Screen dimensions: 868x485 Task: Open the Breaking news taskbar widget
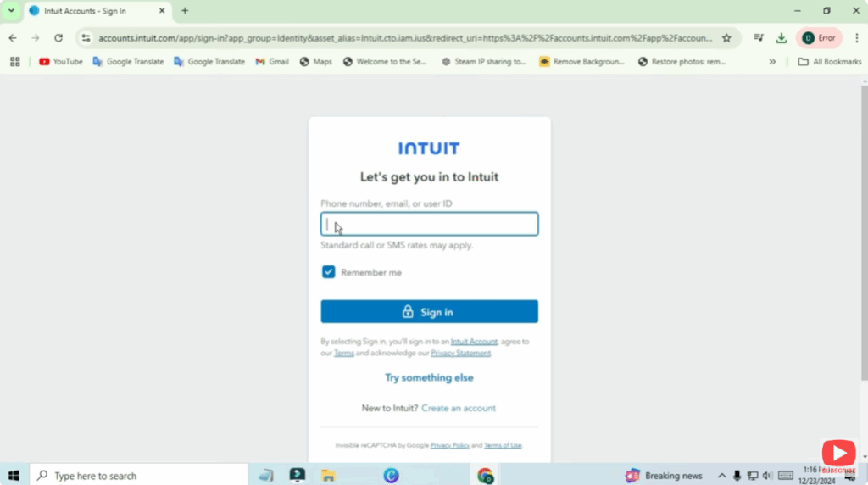664,476
